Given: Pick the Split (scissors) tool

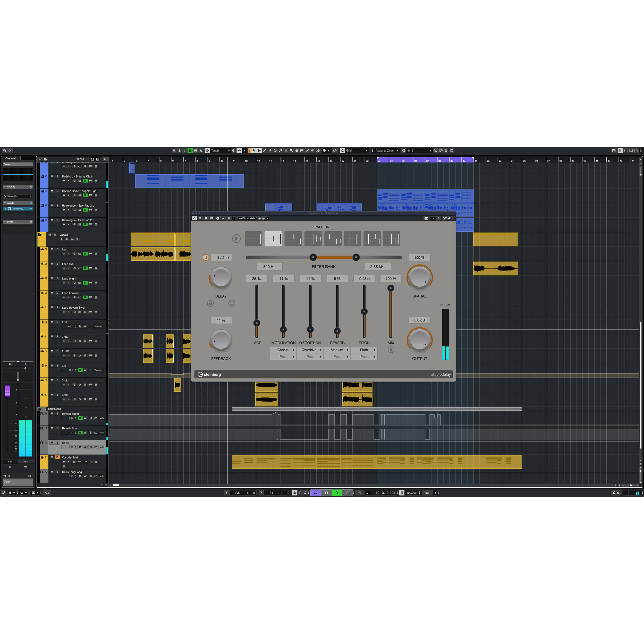Looking at the screenshot, I should click(x=276, y=151).
